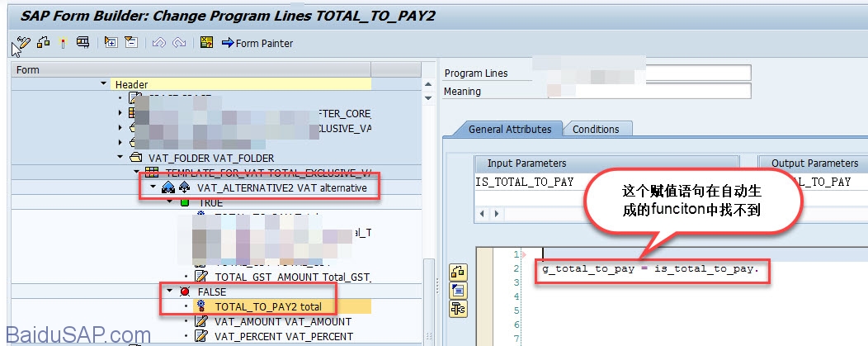The image size is (868, 346).
Task: Select TOTAL_TO_PAY2 total program lines node
Action: [x=268, y=306]
